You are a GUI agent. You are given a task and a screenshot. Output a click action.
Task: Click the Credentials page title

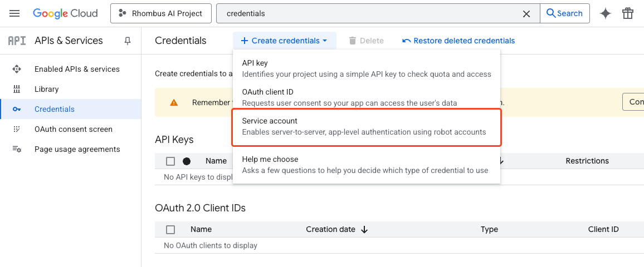[x=180, y=41]
